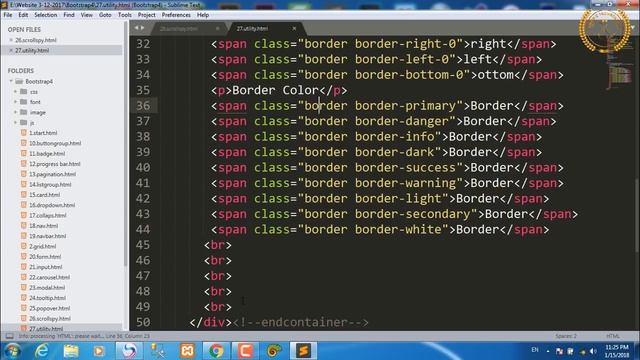640x360 pixels.
Task: Open Windows Explorer from taskbar
Action: click(71, 351)
